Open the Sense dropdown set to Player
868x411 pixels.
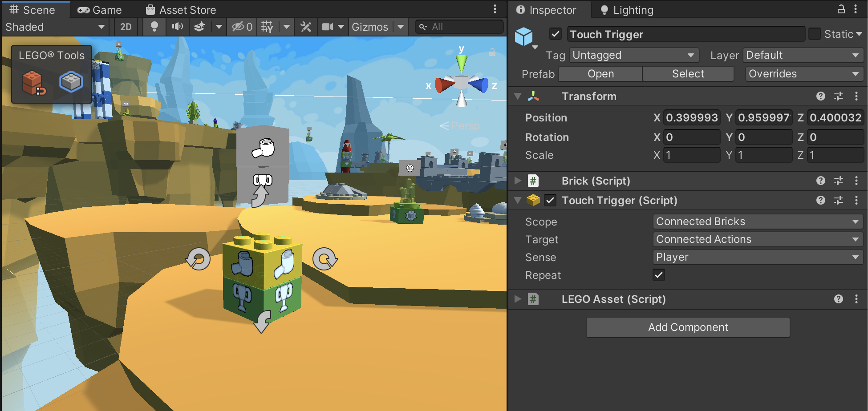pyautogui.click(x=758, y=257)
